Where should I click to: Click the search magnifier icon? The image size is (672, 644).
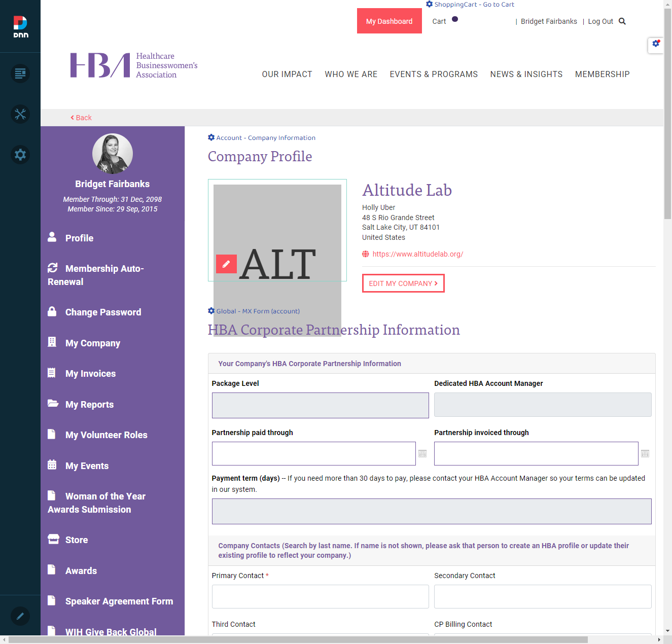[x=622, y=21]
